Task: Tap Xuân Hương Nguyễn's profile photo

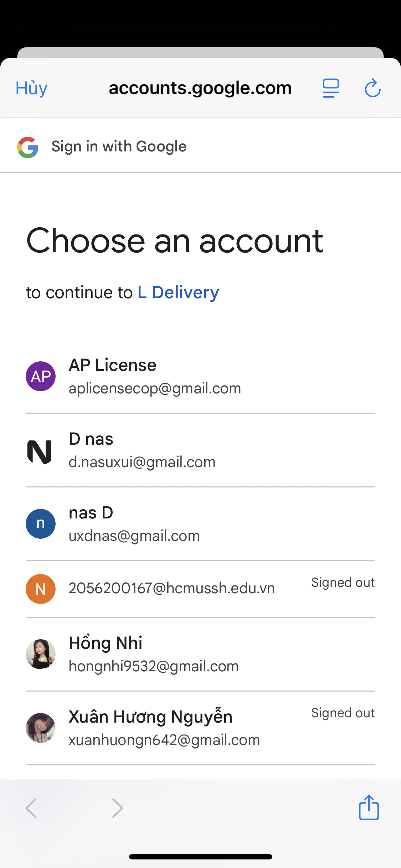Action: (41, 728)
